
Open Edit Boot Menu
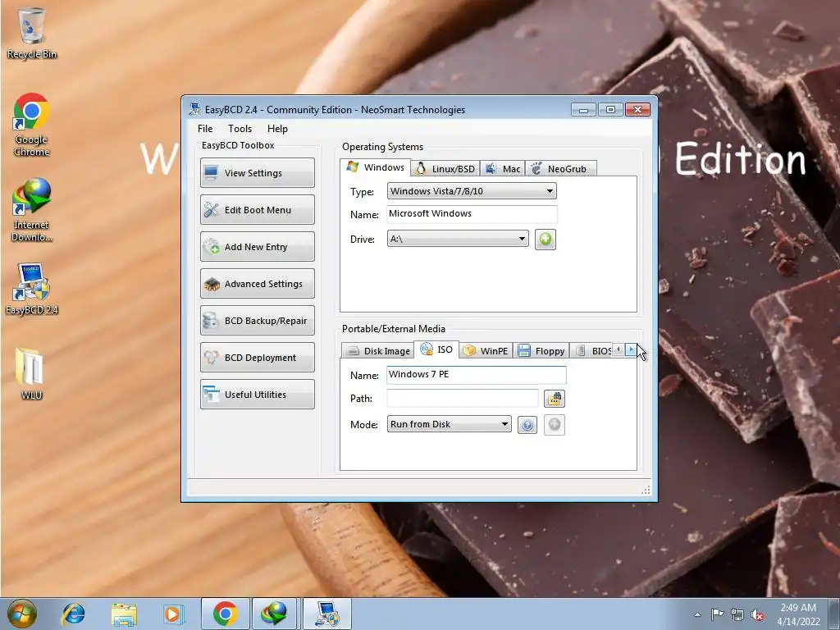257,209
